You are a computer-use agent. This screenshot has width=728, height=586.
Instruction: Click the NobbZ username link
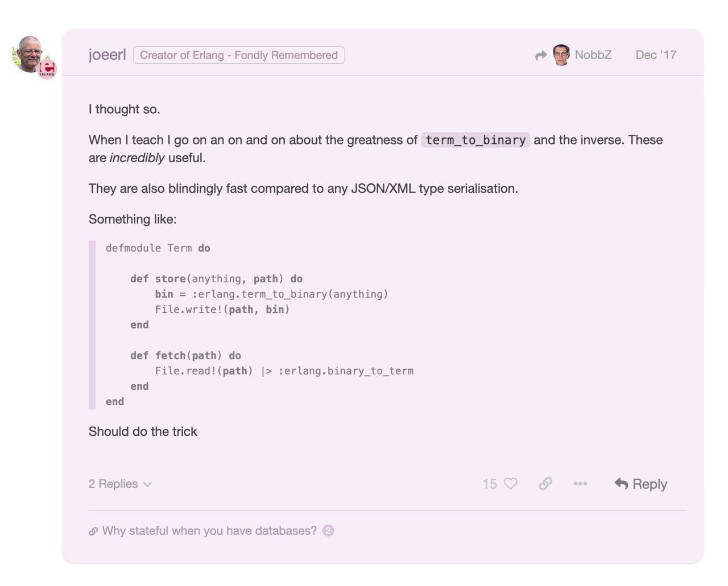(593, 55)
